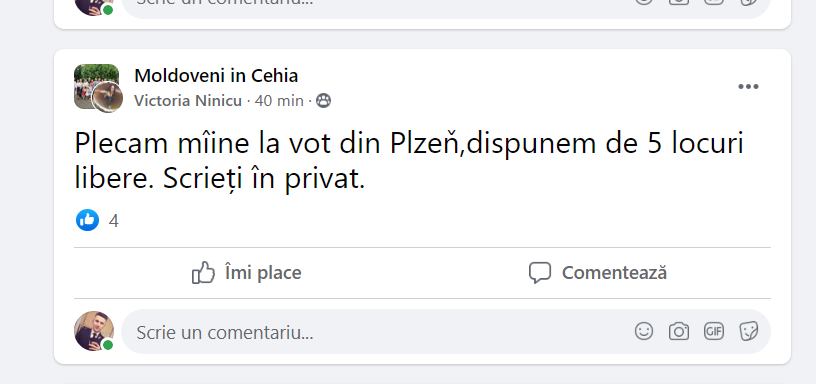View who reacted via the count 4
Screen dimensions: 816x384
(113, 221)
